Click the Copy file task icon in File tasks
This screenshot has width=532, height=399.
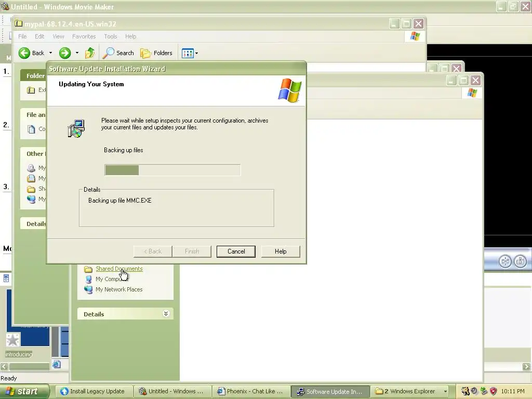click(x=31, y=129)
